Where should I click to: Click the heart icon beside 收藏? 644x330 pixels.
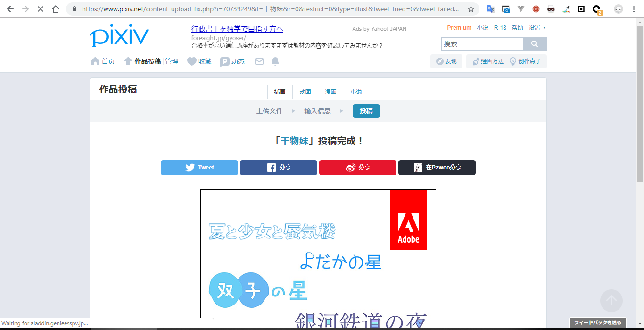pyautogui.click(x=191, y=61)
